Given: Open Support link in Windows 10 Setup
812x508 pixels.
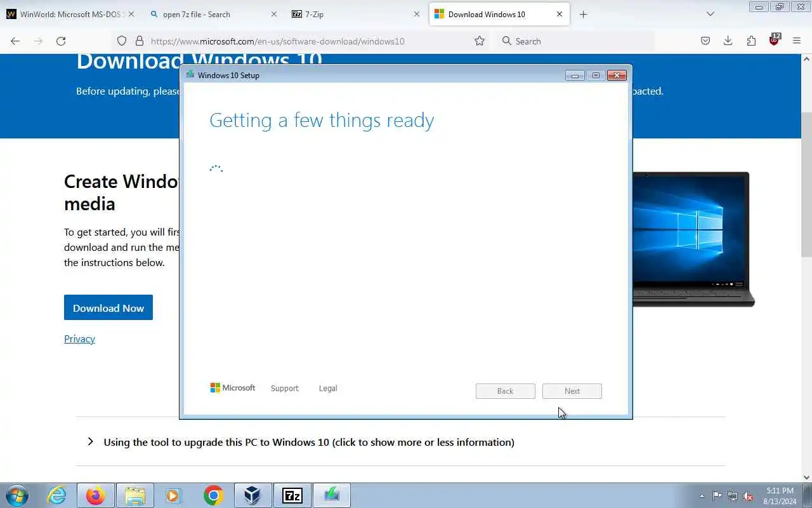Looking at the screenshot, I should [x=284, y=388].
